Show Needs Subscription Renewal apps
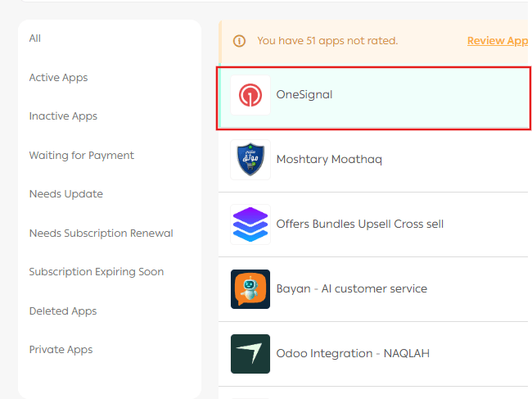Screen dimensions: 532x399 [101, 234]
